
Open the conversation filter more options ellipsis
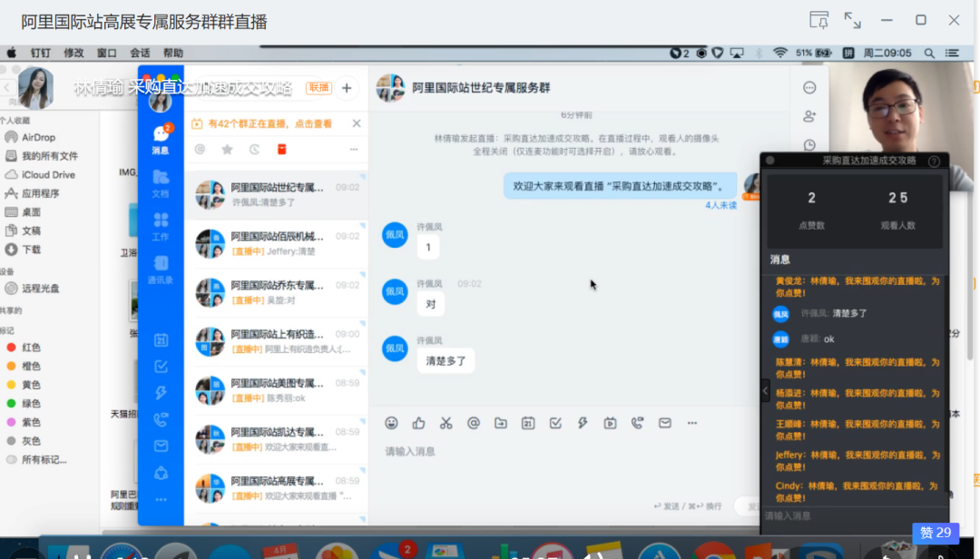pos(354,150)
